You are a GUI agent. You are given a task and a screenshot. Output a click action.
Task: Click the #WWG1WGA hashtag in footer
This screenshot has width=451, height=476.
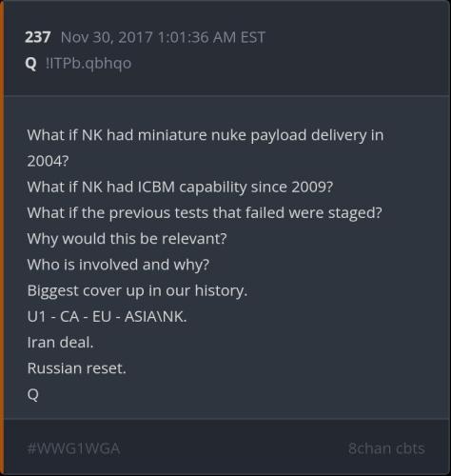[x=73, y=448]
